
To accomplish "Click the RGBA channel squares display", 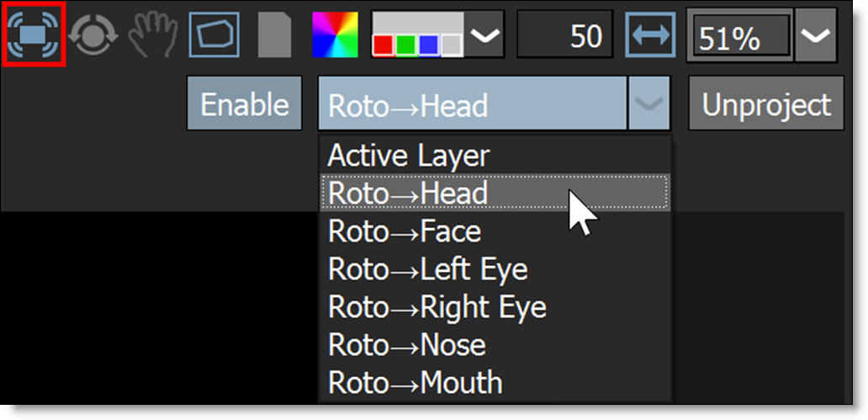I will (x=417, y=35).
